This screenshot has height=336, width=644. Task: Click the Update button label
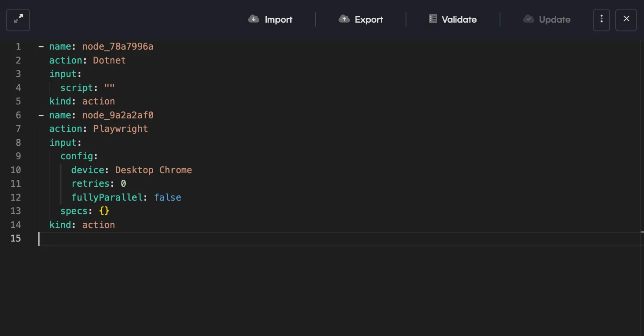(555, 20)
